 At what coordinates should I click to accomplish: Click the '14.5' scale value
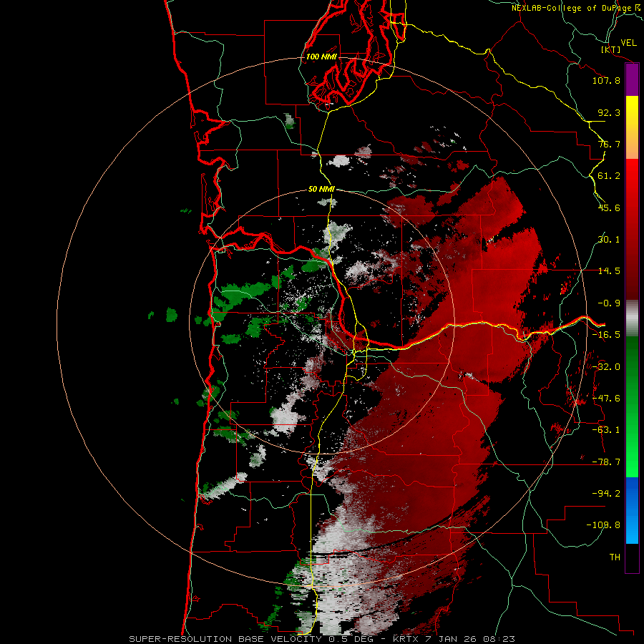pos(609,271)
